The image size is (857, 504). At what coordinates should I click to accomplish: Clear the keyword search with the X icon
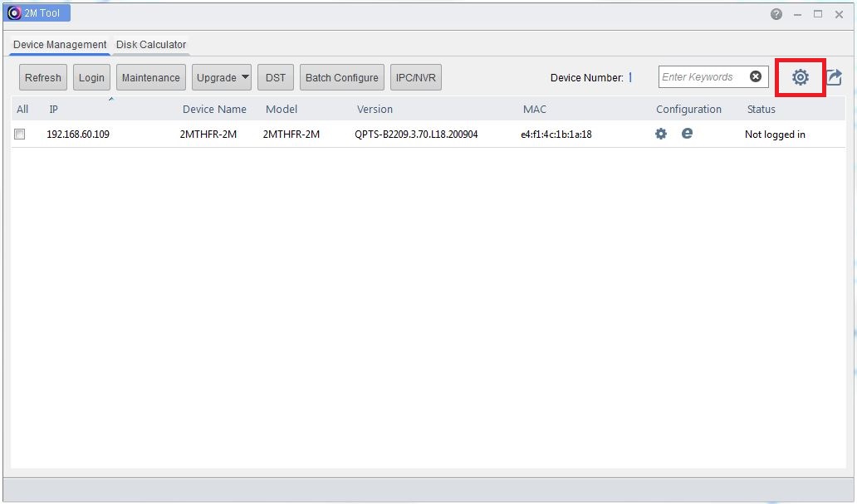point(756,76)
